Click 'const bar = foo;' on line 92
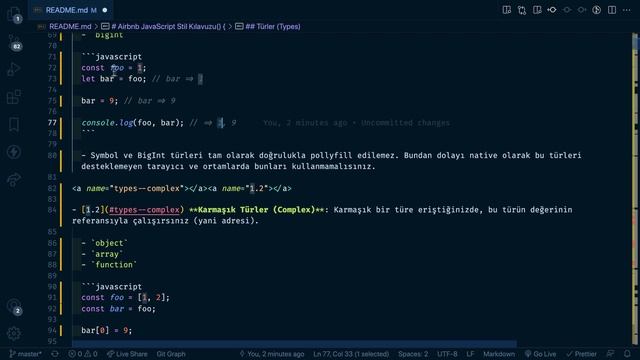This screenshot has width=640, height=360. pyautogui.click(x=118, y=309)
